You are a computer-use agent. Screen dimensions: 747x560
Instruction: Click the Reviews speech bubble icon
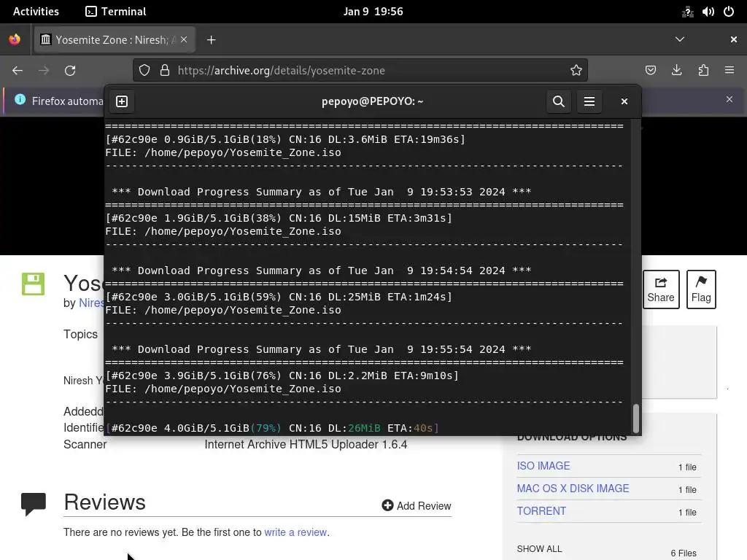pyautogui.click(x=34, y=504)
